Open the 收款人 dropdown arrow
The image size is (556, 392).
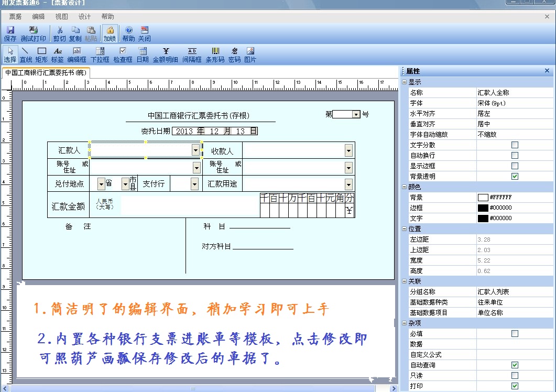coord(348,151)
